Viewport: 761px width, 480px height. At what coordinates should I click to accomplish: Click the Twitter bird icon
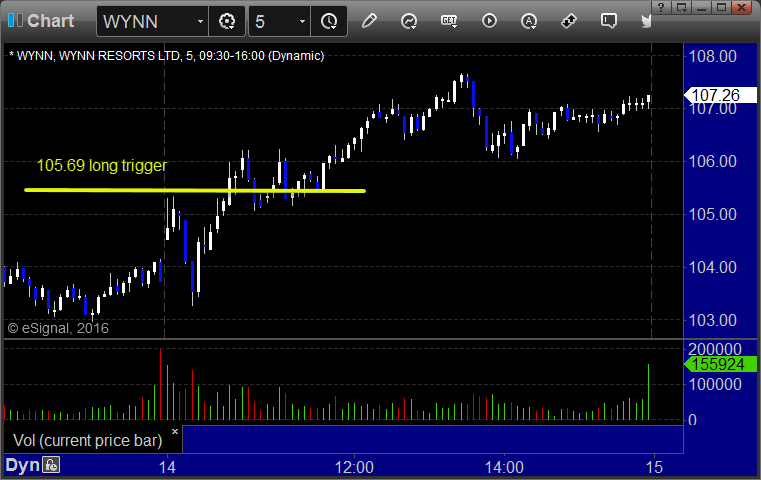click(x=645, y=21)
